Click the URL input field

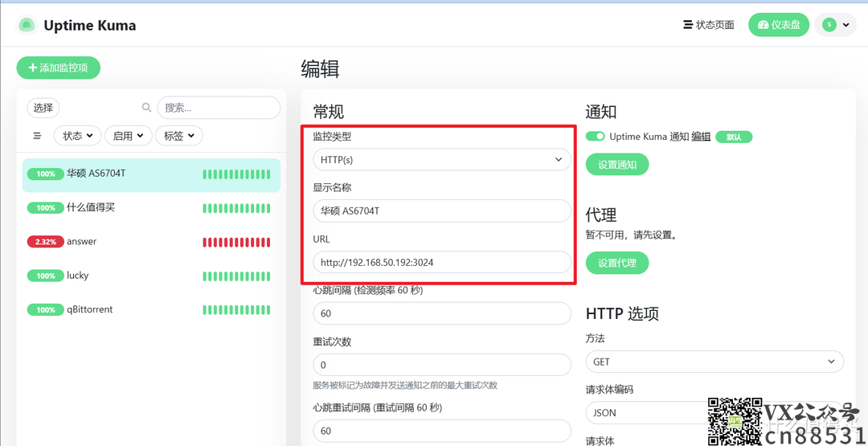pos(442,262)
